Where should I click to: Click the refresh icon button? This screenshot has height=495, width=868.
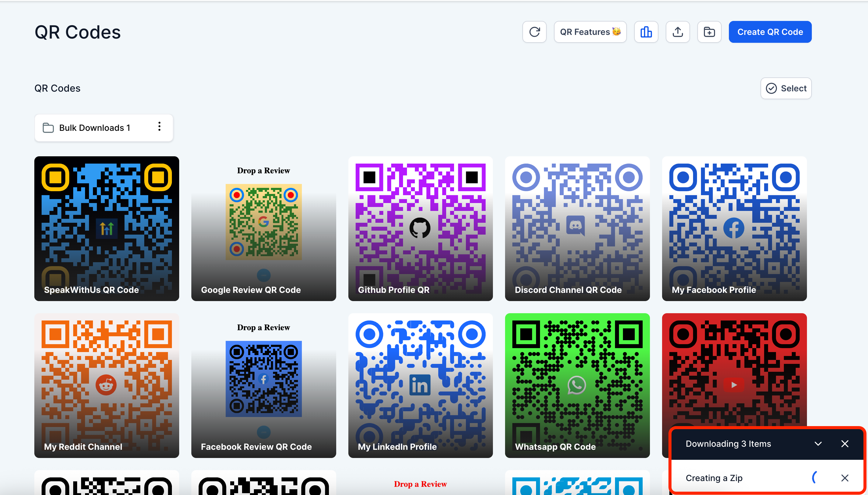(534, 32)
